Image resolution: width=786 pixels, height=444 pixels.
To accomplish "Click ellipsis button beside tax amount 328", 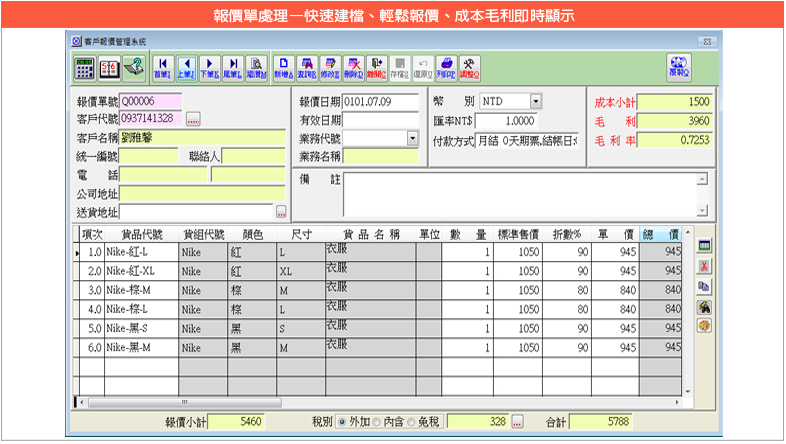I will (x=518, y=422).
